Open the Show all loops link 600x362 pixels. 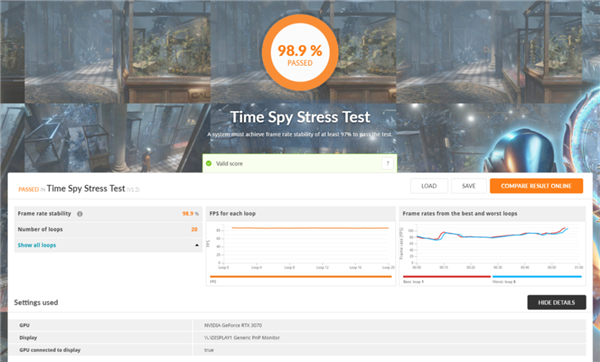point(37,245)
